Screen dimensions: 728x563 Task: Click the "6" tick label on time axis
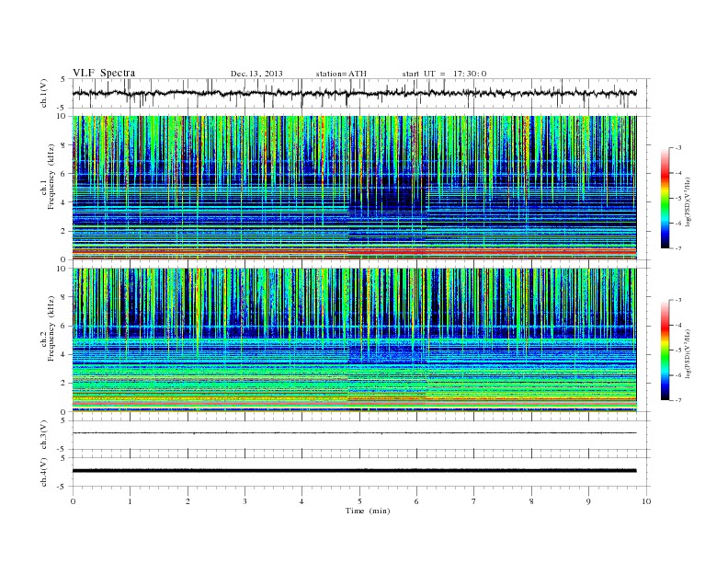(416, 501)
